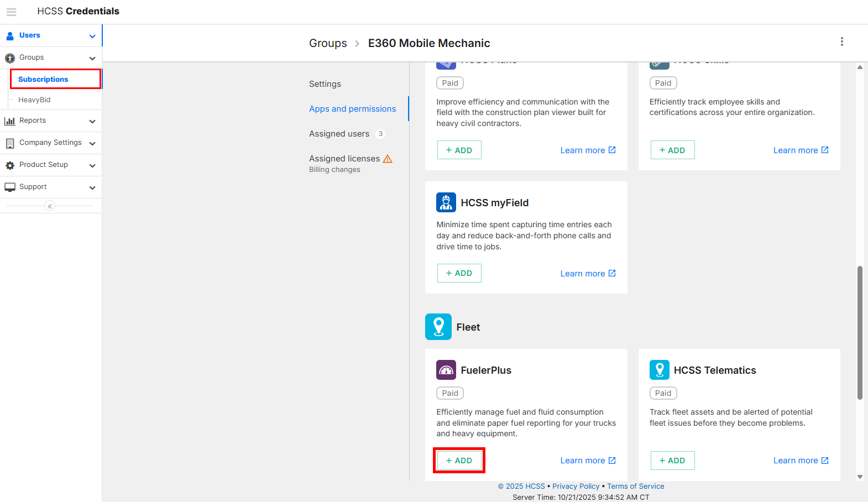Expand the Users menu chevron

coord(92,36)
